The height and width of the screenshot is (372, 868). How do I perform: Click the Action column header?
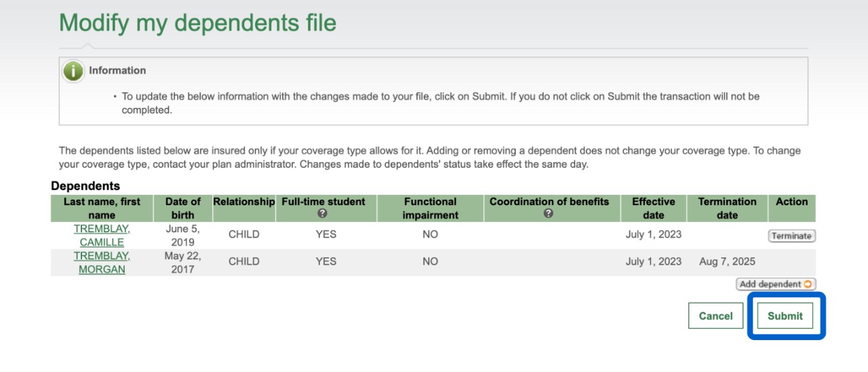791,202
